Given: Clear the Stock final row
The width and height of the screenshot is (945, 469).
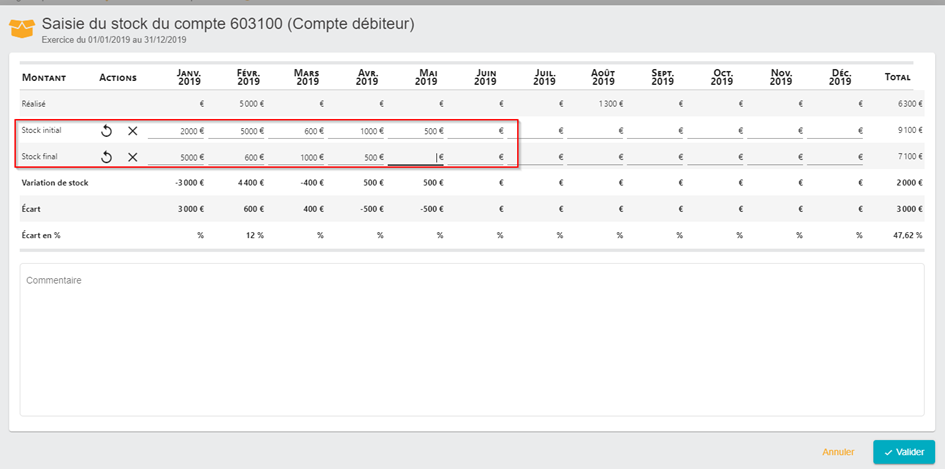Looking at the screenshot, I should (x=133, y=157).
